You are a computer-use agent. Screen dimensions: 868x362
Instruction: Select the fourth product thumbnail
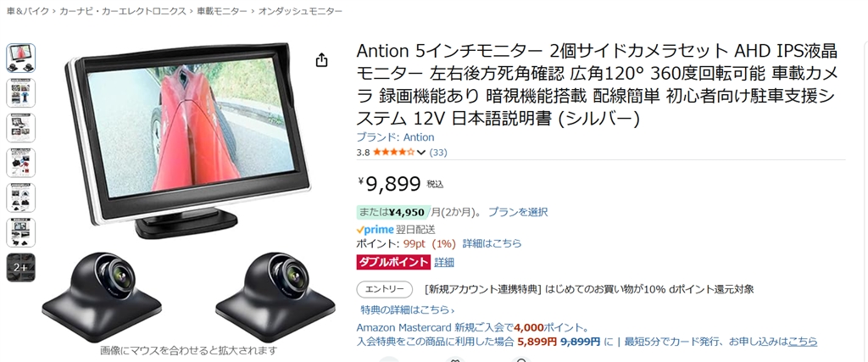tap(21, 163)
